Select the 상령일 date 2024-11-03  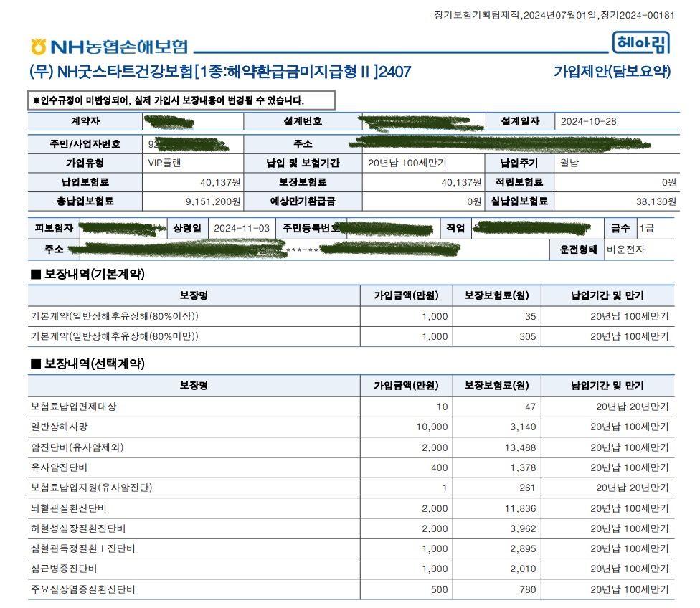tap(242, 229)
